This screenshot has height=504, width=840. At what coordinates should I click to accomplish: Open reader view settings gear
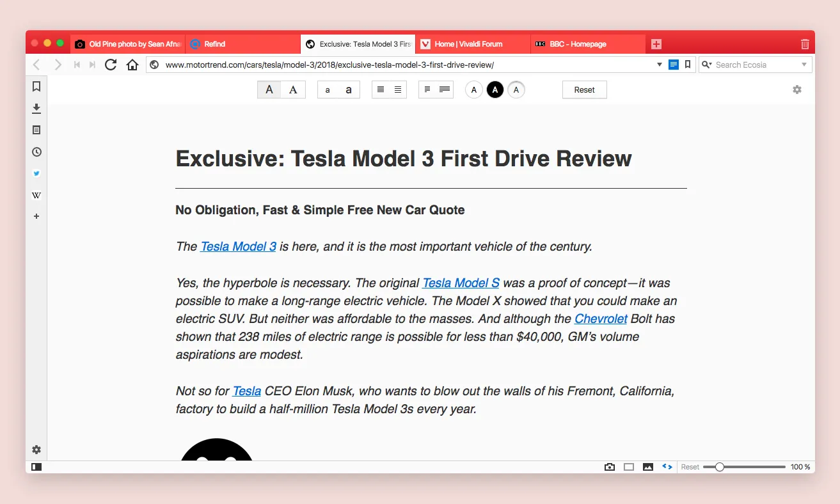point(797,90)
